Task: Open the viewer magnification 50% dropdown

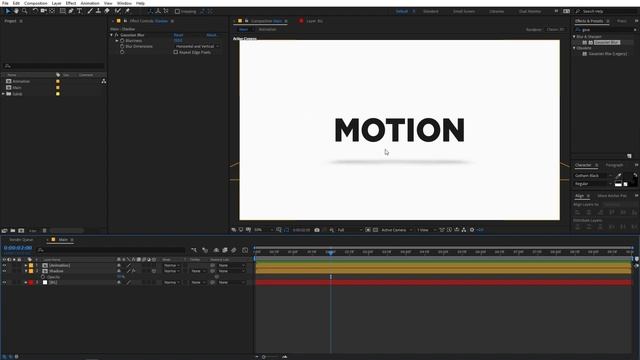Action: [x=263, y=230]
